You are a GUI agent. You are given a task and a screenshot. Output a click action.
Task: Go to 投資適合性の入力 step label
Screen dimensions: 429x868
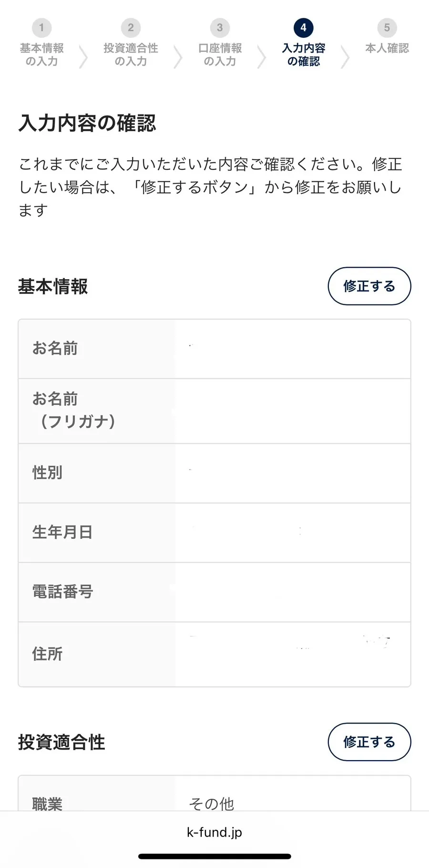pos(131,55)
